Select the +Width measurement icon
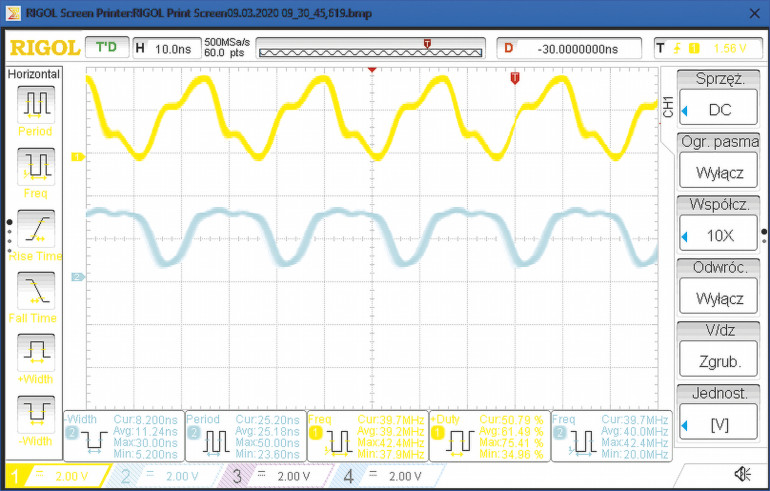 [x=37, y=352]
